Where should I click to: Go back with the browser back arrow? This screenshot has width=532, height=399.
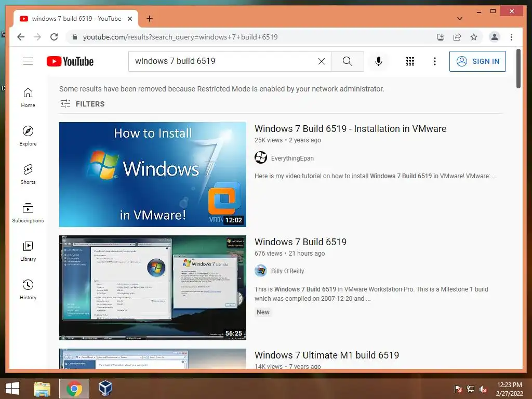[x=21, y=37]
